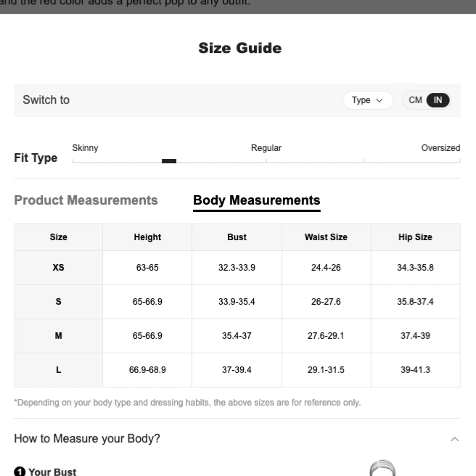Select the M size row
The height and width of the screenshot is (476, 476).
tap(237, 336)
